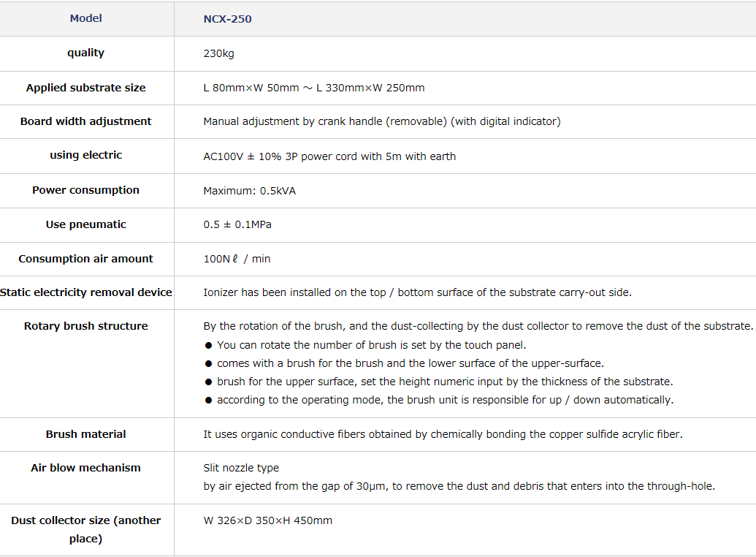The width and height of the screenshot is (756, 557).
Task: Click the Board width adjustment label
Action: point(85,121)
